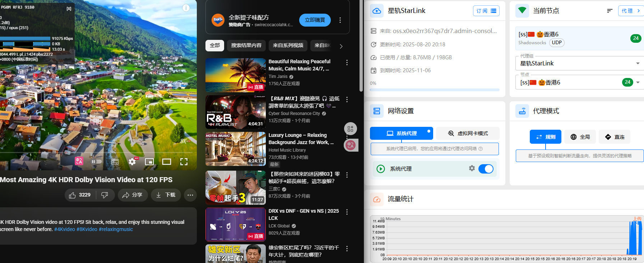
Task: Click the grey floating grid-plus icon
Action: click(x=351, y=129)
